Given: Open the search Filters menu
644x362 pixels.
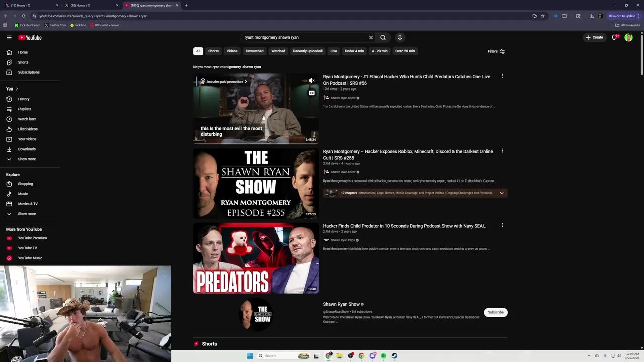Looking at the screenshot, I should [496, 51].
